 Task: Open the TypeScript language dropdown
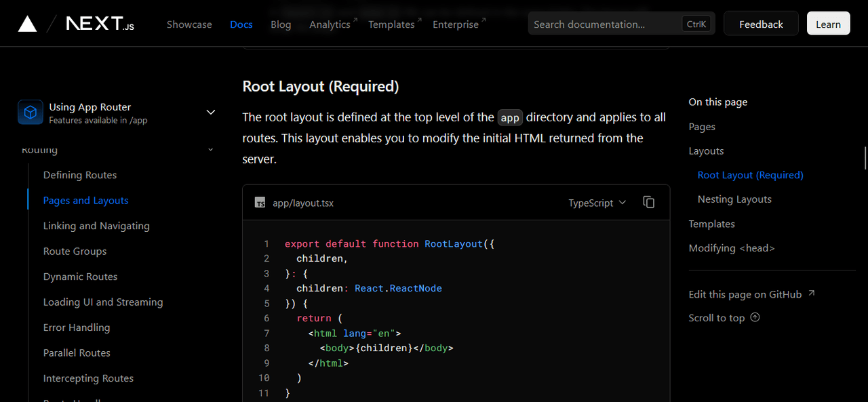point(597,203)
